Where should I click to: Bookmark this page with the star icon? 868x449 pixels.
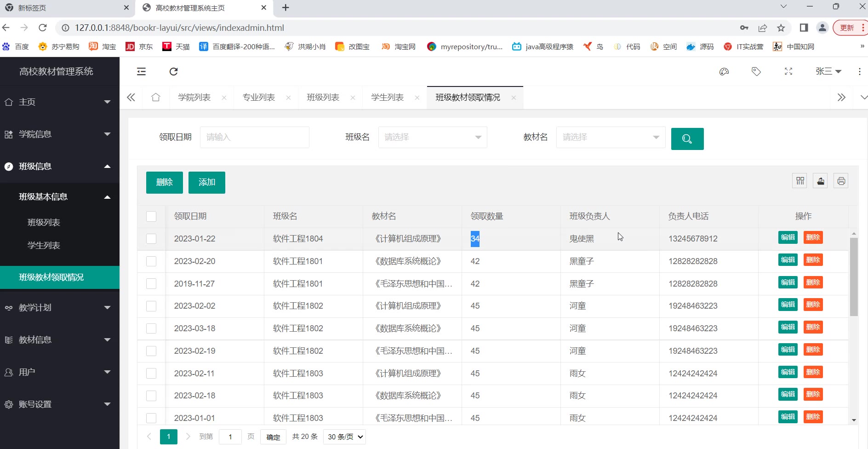coord(781,28)
